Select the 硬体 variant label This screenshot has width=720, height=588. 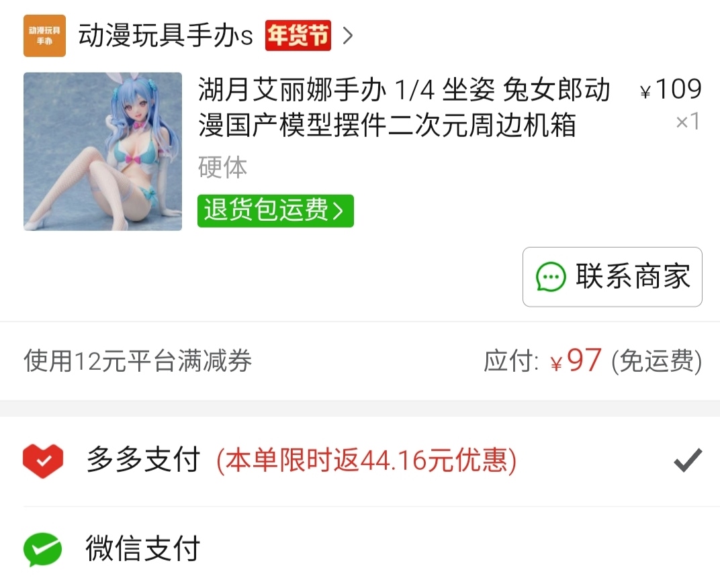coord(223,166)
